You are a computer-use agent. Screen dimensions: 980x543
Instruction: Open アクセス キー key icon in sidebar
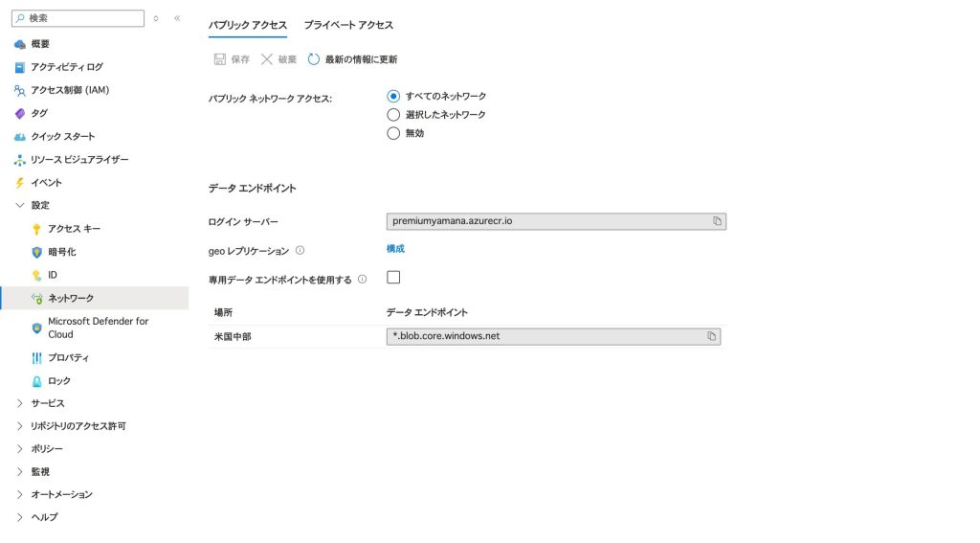click(37, 229)
